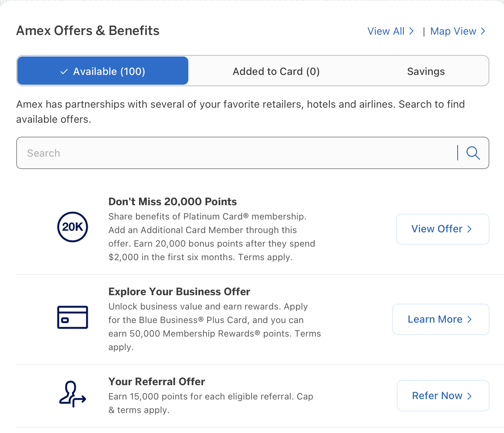Open the Map View link
The width and height of the screenshot is (504, 433).
[x=458, y=31]
